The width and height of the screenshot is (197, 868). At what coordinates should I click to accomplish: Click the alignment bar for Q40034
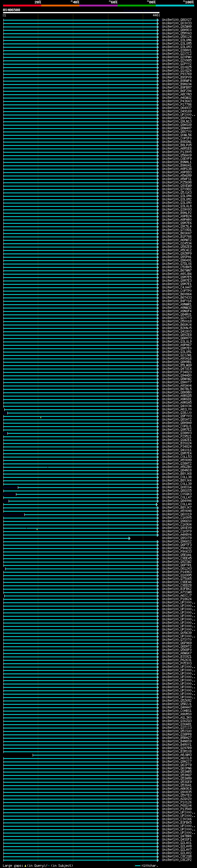click(x=81, y=406)
